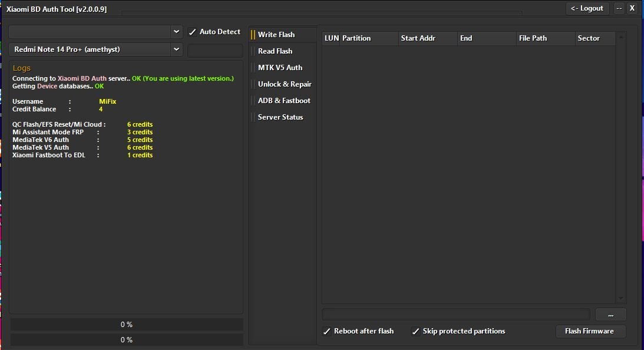Go to ADB & Fastboot tab
The height and width of the screenshot is (350, 644).
pos(283,100)
